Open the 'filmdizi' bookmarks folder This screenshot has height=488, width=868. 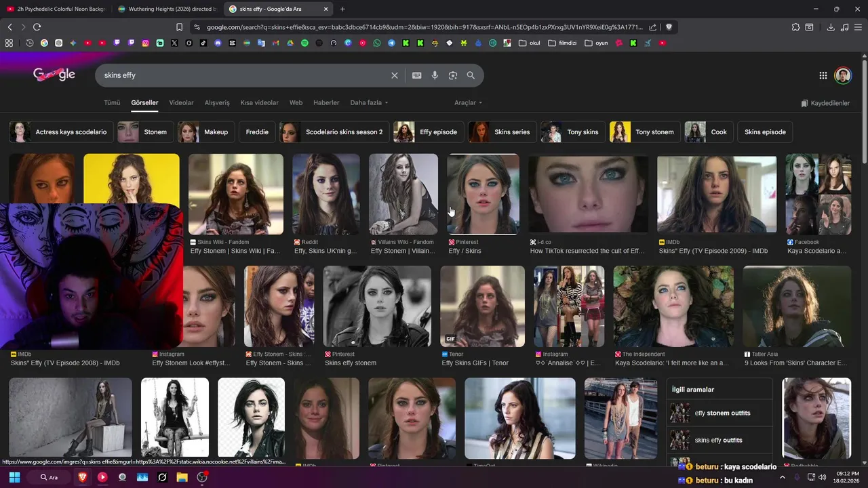(563, 43)
